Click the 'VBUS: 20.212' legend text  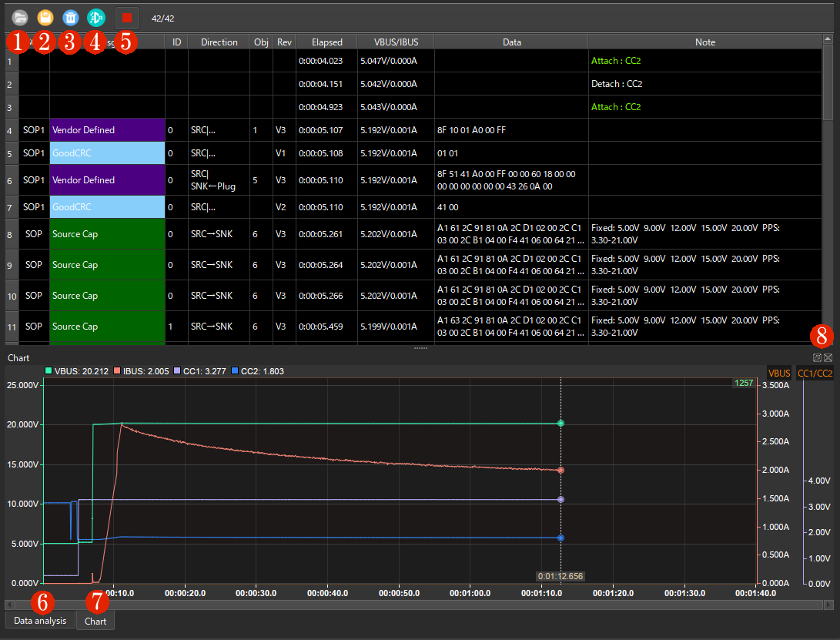pos(82,371)
